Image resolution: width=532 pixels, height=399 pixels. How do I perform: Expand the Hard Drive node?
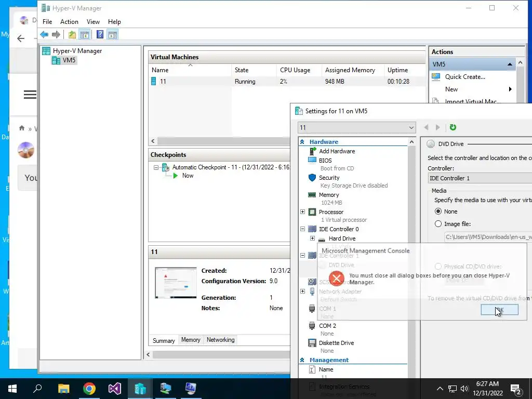click(312, 238)
